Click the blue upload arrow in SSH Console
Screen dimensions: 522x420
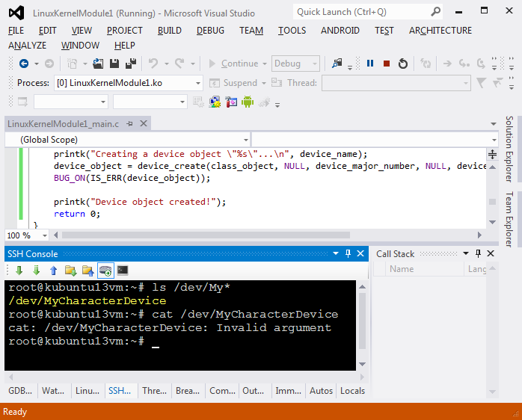click(x=54, y=271)
